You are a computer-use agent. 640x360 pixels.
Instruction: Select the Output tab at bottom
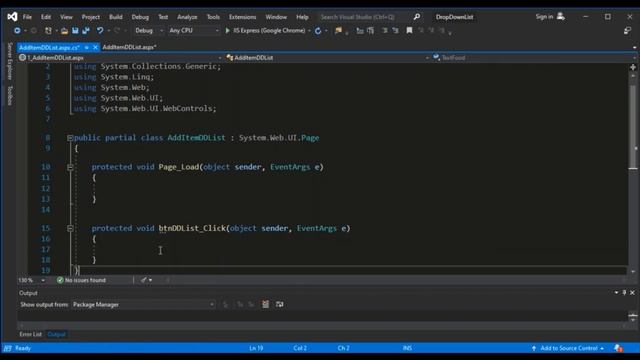coord(56,334)
